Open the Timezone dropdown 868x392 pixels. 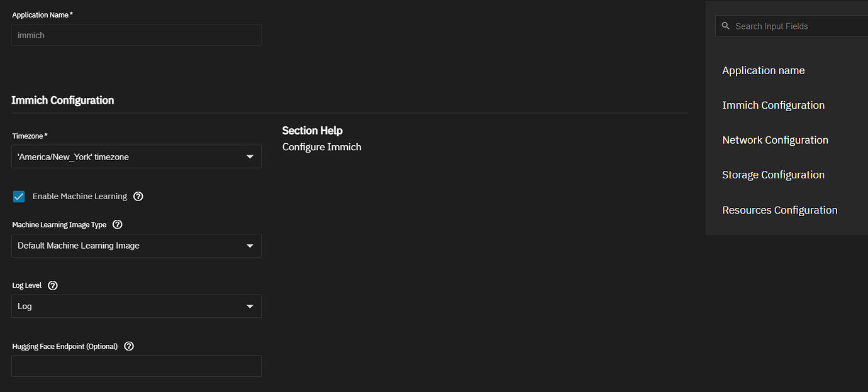136,157
